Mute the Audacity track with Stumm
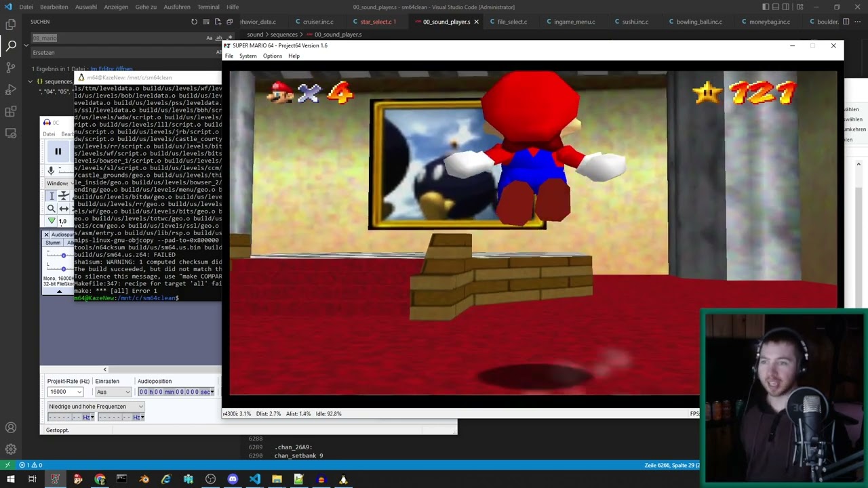Image resolution: width=868 pixels, height=488 pixels. coord(53,243)
